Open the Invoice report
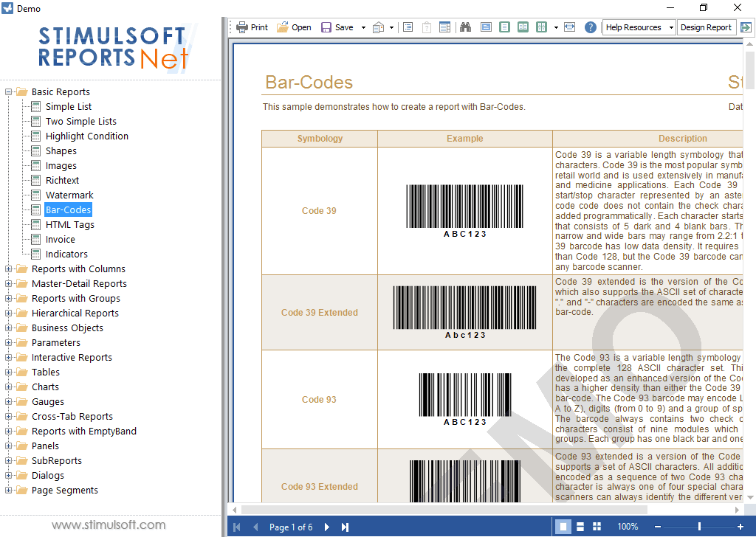 (61, 239)
